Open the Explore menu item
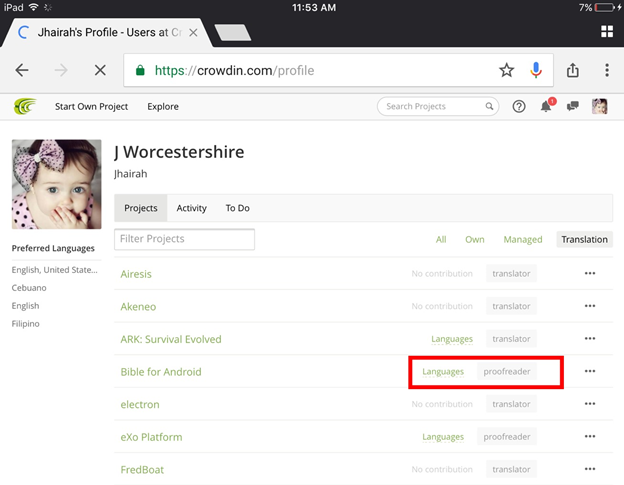The image size is (624, 485). 163,107
